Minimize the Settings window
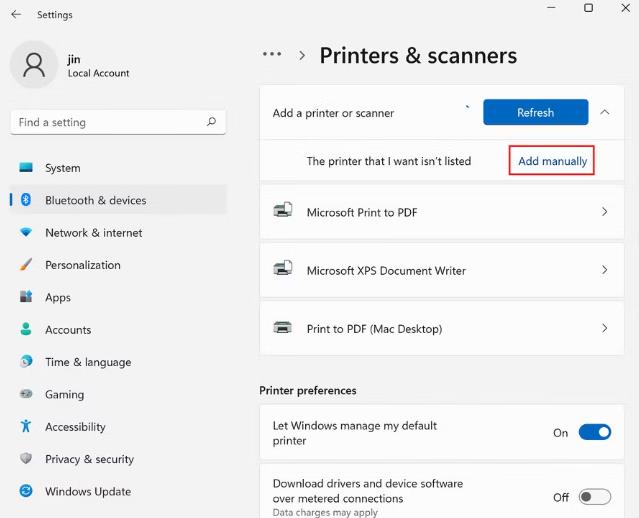 point(551,8)
